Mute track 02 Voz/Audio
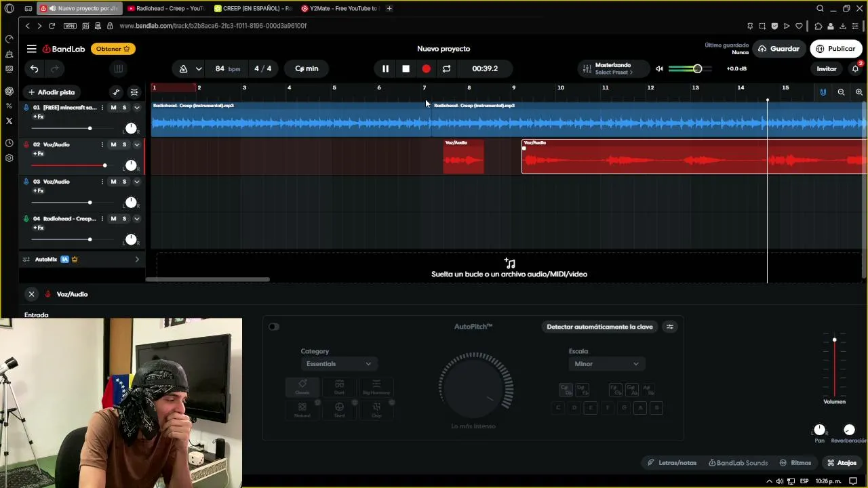 pos(113,144)
